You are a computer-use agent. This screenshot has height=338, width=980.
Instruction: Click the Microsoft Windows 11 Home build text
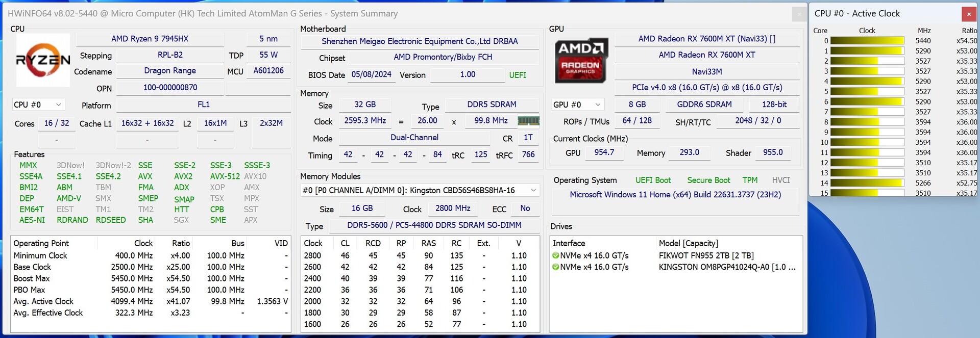pyautogui.click(x=675, y=195)
